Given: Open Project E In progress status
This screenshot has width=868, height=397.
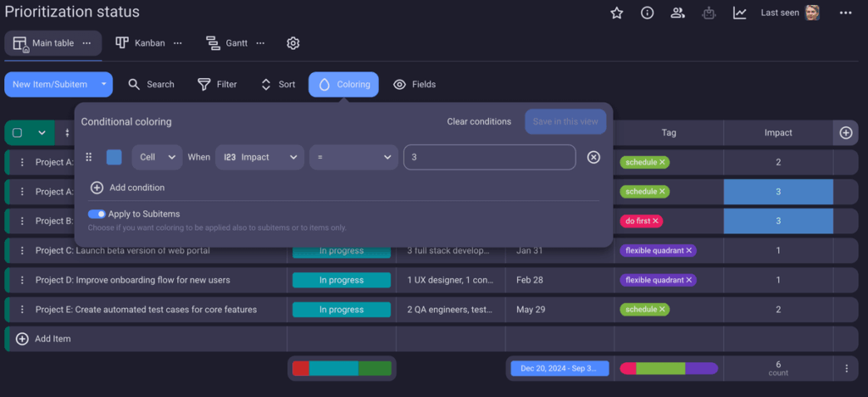Looking at the screenshot, I should (x=342, y=310).
